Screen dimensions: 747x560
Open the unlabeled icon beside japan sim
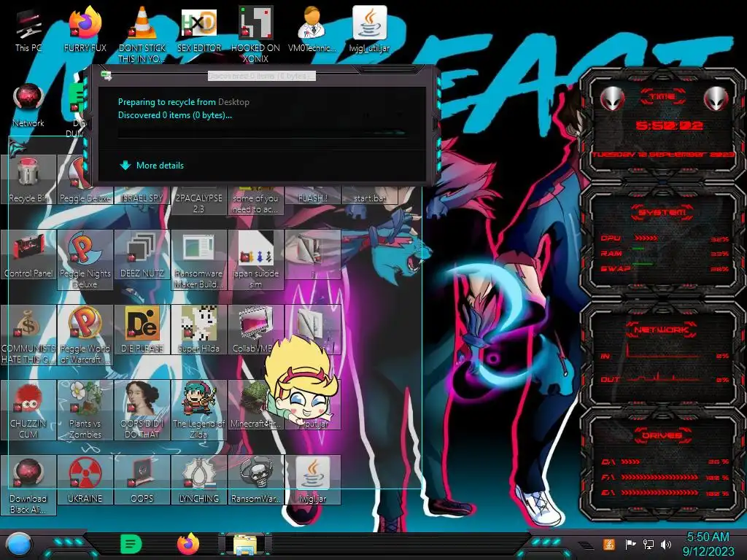tap(312, 254)
